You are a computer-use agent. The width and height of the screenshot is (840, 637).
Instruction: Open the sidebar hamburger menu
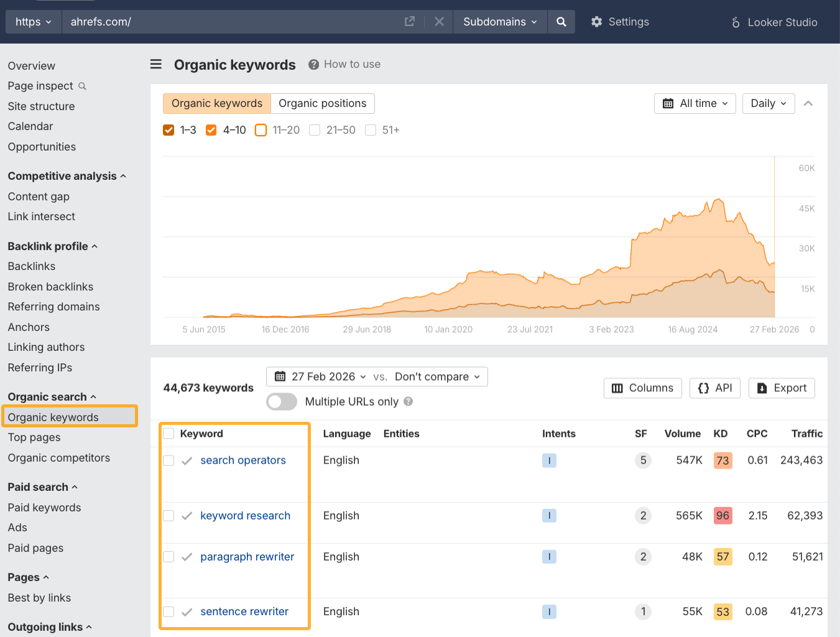155,64
